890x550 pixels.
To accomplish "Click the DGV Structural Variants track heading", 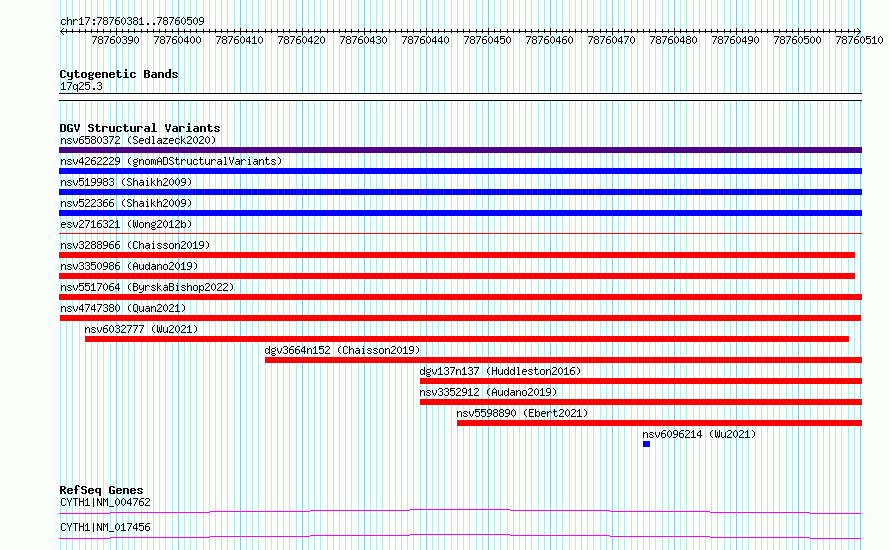I will tap(140, 128).
